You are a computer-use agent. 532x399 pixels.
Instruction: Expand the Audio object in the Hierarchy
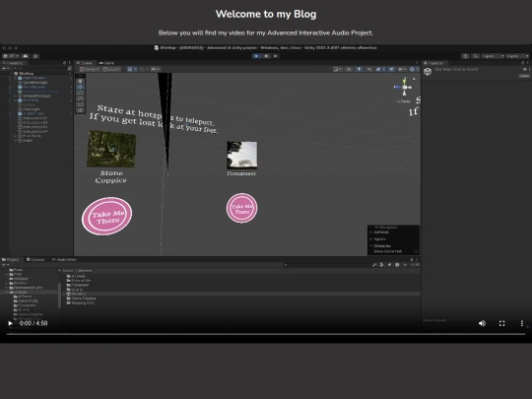(15, 141)
